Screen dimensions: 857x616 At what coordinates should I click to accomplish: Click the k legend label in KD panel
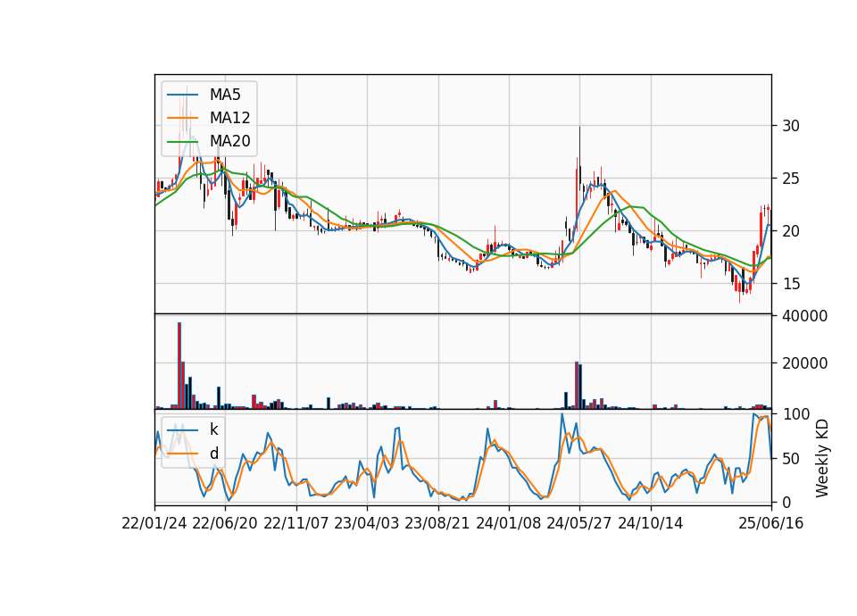pos(213,429)
